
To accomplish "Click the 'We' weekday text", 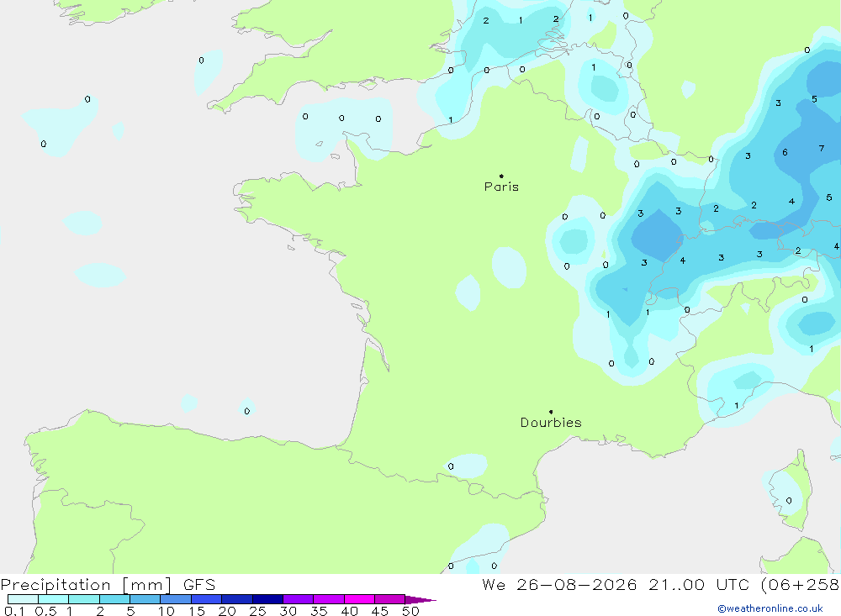I will 494,585.
